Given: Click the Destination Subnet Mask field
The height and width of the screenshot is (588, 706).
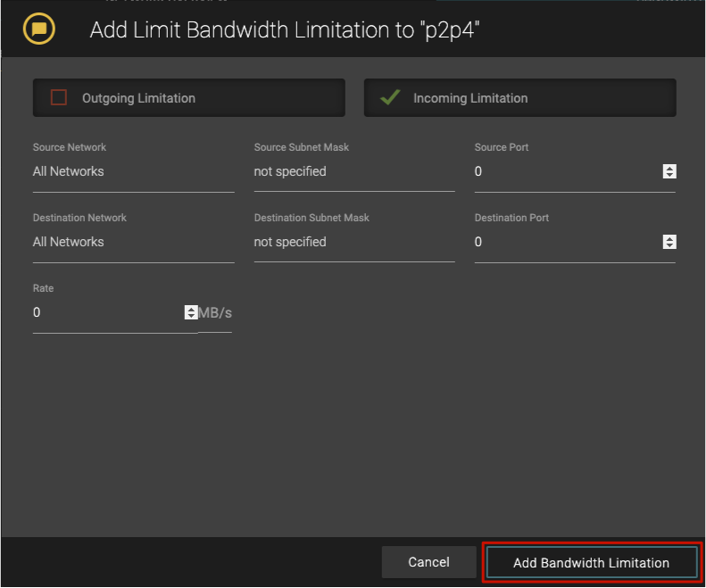Looking at the screenshot, I should click(x=354, y=242).
